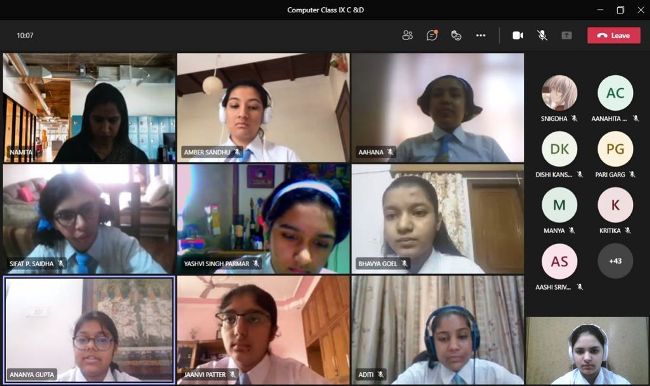Click the self-view video preview
This screenshot has width=650, height=386.
[x=587, y=350]
